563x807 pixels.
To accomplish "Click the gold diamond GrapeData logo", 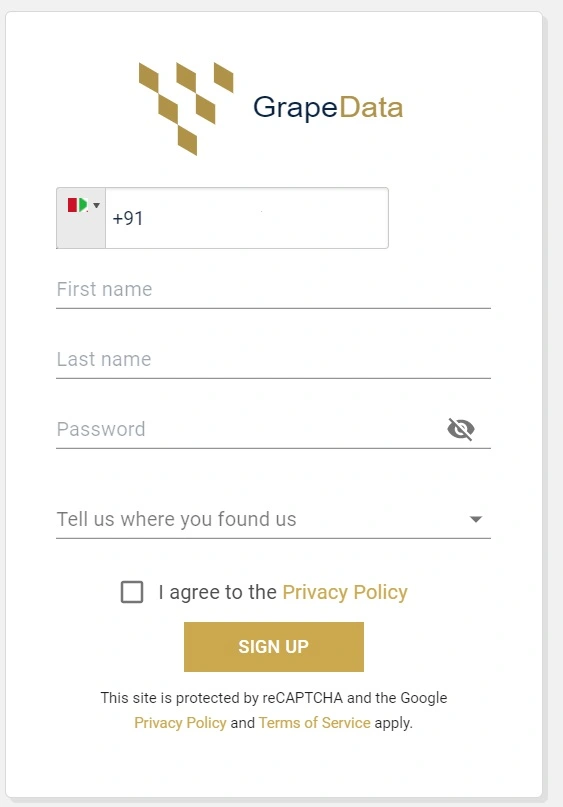I will 186,109.
